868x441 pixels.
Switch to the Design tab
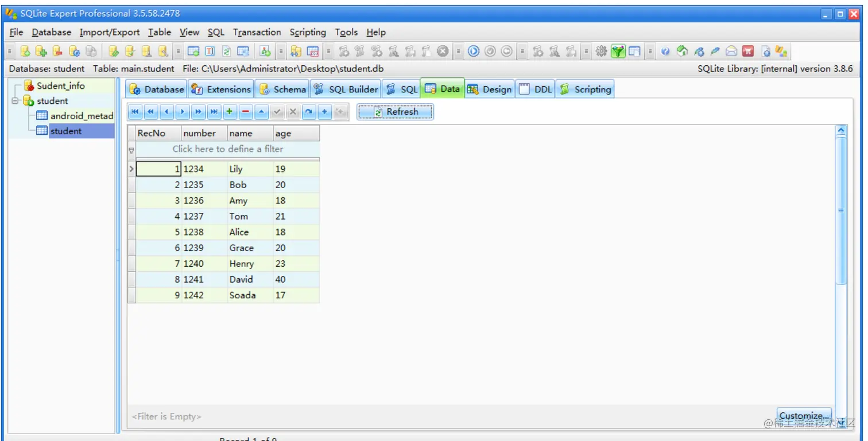click(489, 89)
